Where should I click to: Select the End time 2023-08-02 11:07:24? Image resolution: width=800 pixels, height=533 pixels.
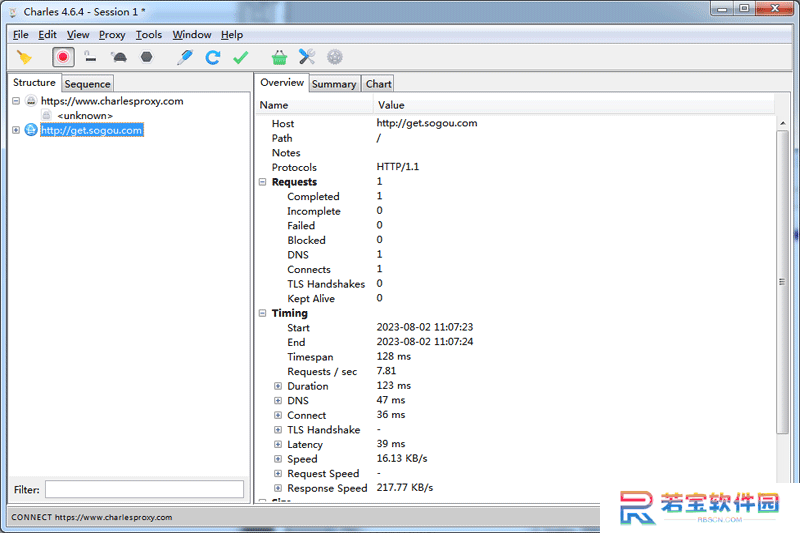pos(425,342)
